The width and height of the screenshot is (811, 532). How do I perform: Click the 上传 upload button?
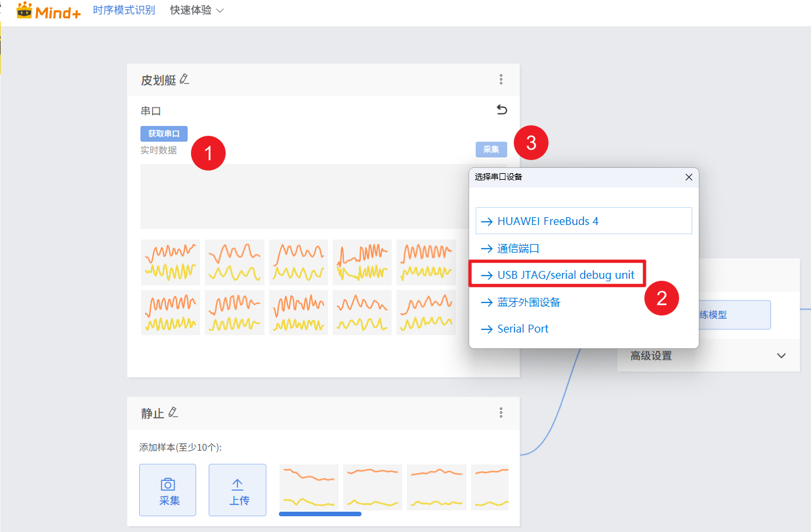point(237,490)
